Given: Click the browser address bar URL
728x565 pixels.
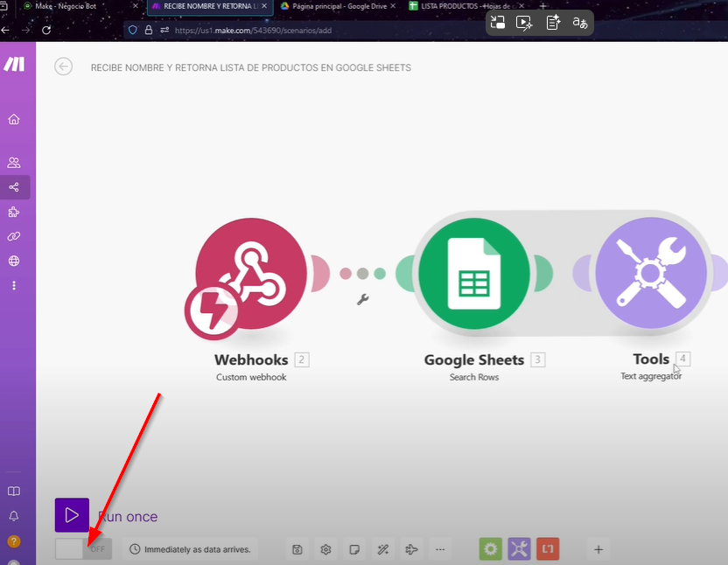Looking at the screenshot, I should click(x=253, y=31).
